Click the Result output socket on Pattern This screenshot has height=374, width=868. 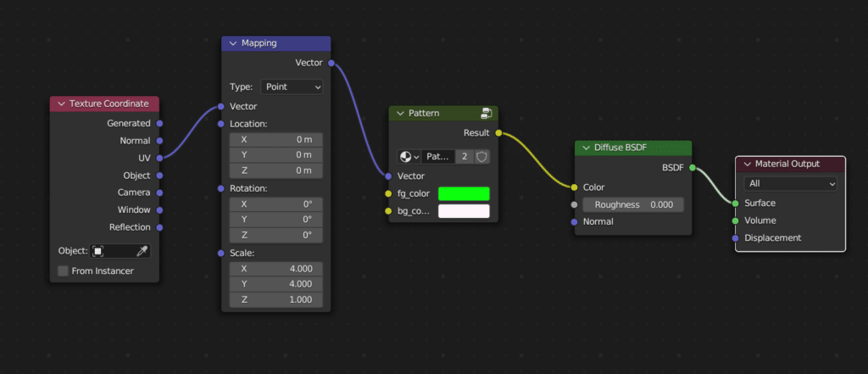(x=498, y=133)
